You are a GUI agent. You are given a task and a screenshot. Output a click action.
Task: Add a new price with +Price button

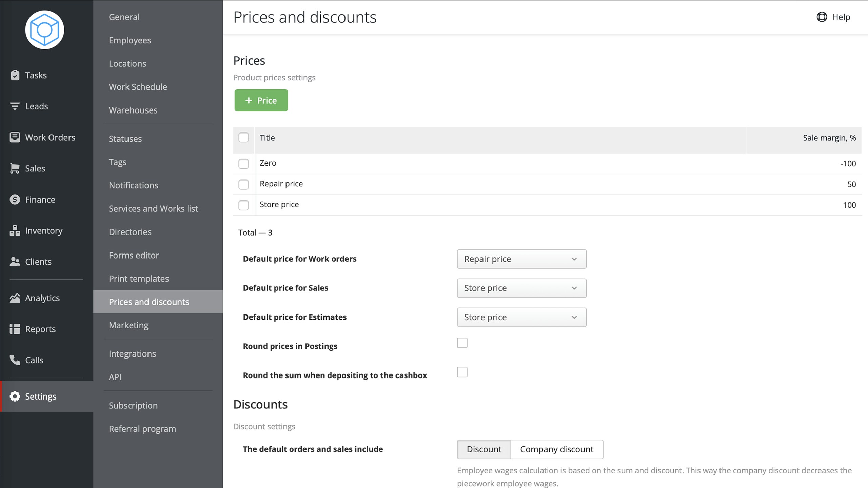(261, 101)
